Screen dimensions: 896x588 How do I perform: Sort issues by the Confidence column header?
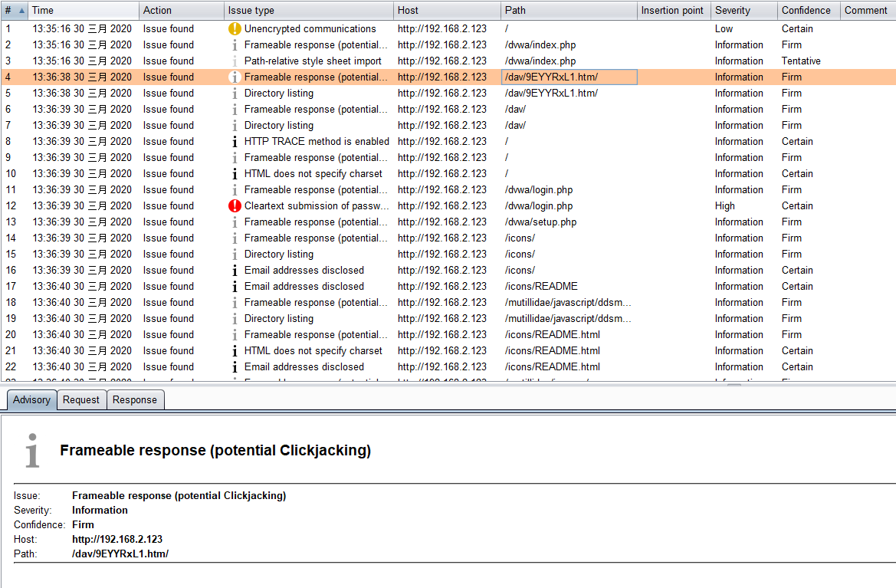(x=806, y=11)
